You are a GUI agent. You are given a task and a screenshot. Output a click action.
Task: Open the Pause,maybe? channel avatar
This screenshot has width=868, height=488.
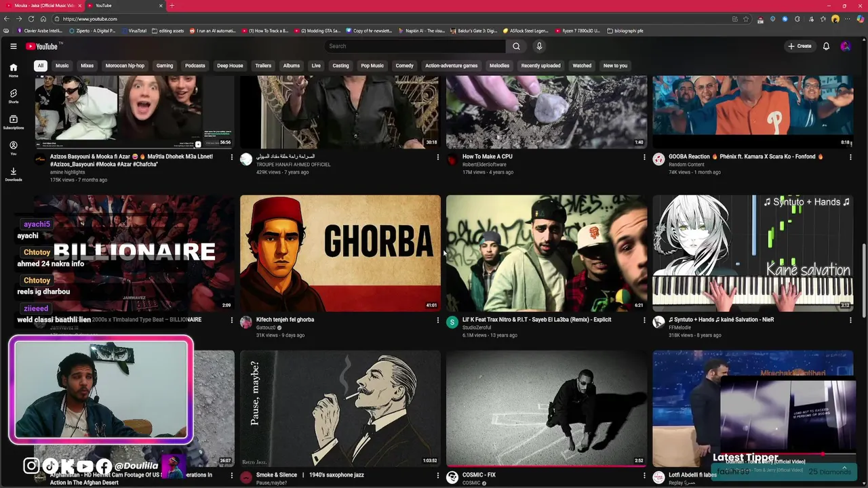click(246, 478)
